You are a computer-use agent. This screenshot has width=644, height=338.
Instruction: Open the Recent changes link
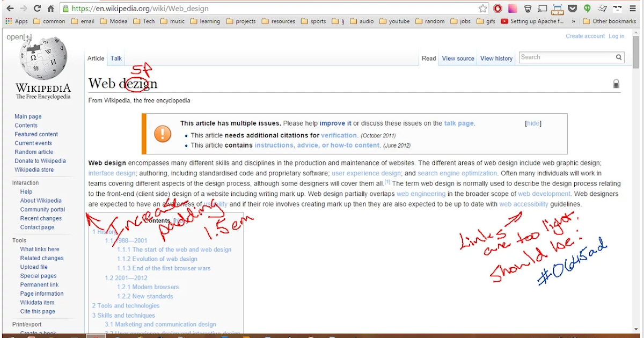click(x=41, y=218)
